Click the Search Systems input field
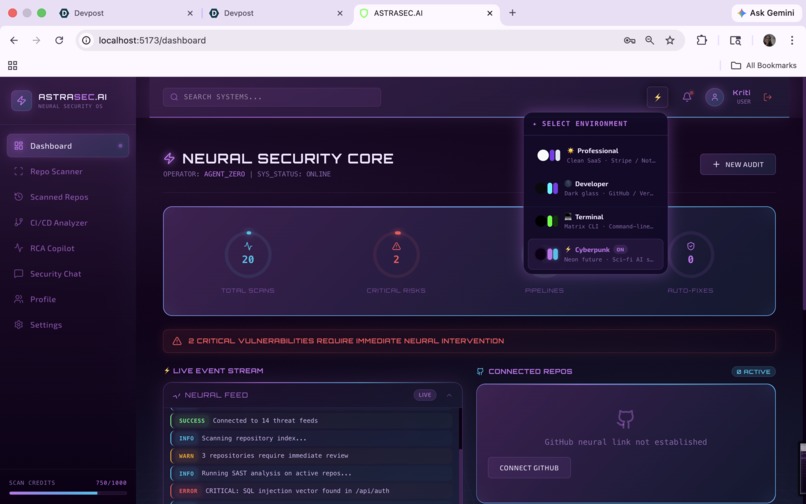 coord(272,97)
